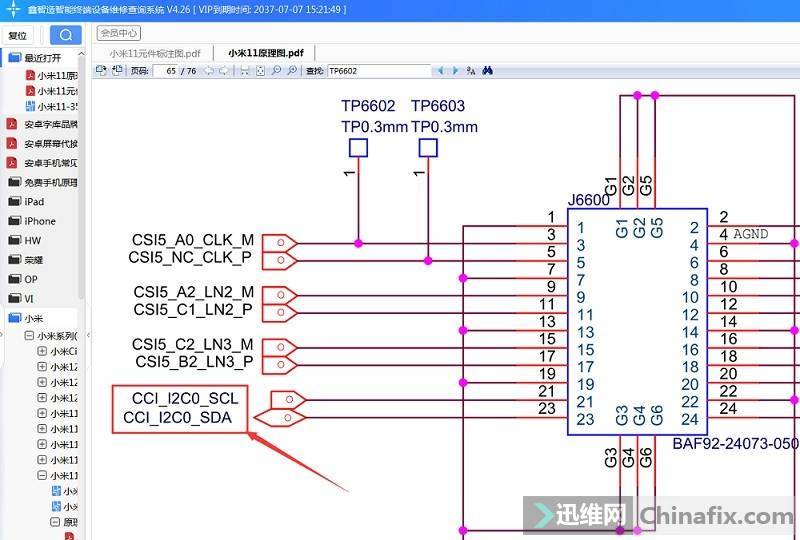Click the 复位 reset button

click(18, 35)
